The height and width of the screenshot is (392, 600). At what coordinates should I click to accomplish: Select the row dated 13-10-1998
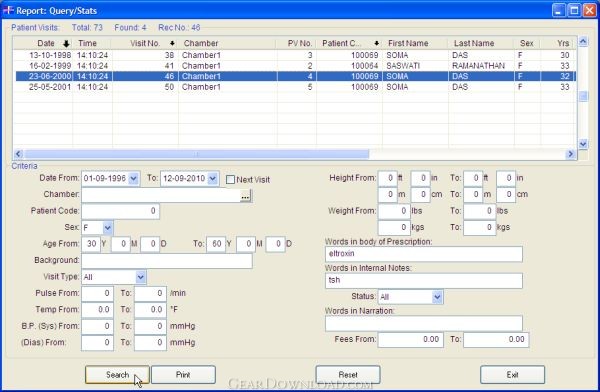(x=295, y=55)
